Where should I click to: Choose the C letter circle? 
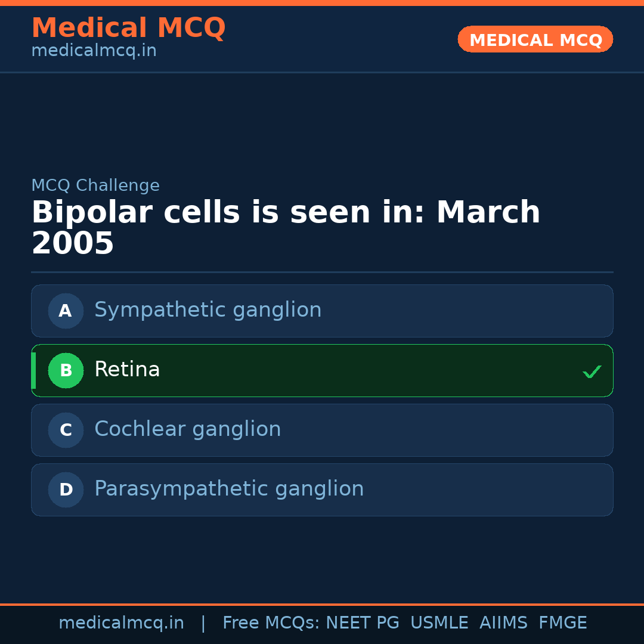[x=66, y=430]
